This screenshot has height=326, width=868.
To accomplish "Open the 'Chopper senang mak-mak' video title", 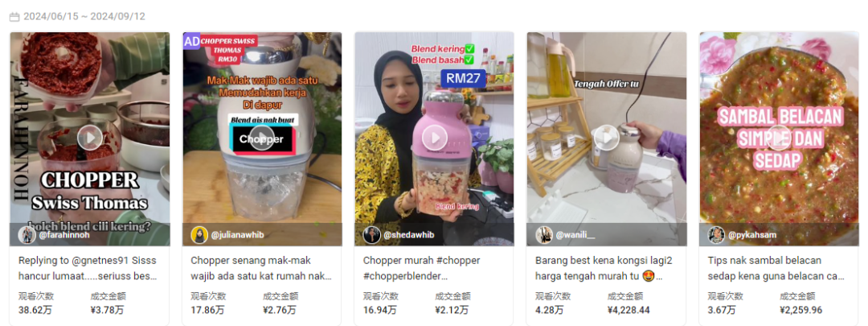I will point(261,268).
